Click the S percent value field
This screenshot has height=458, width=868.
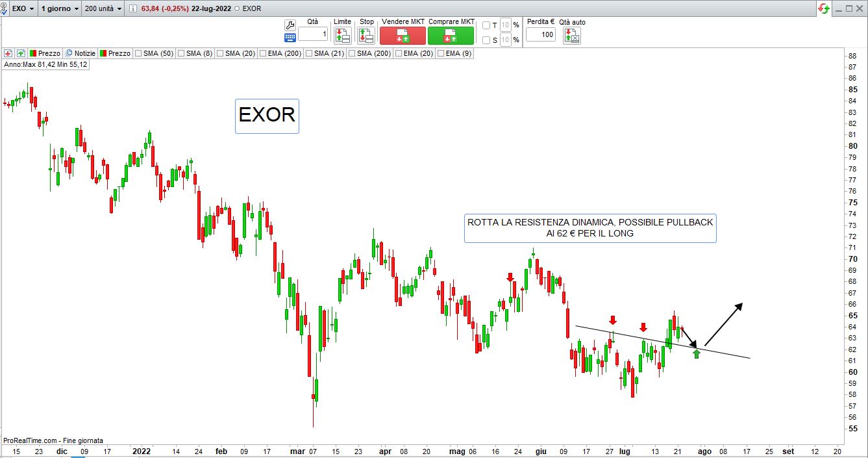click(506, 40)
